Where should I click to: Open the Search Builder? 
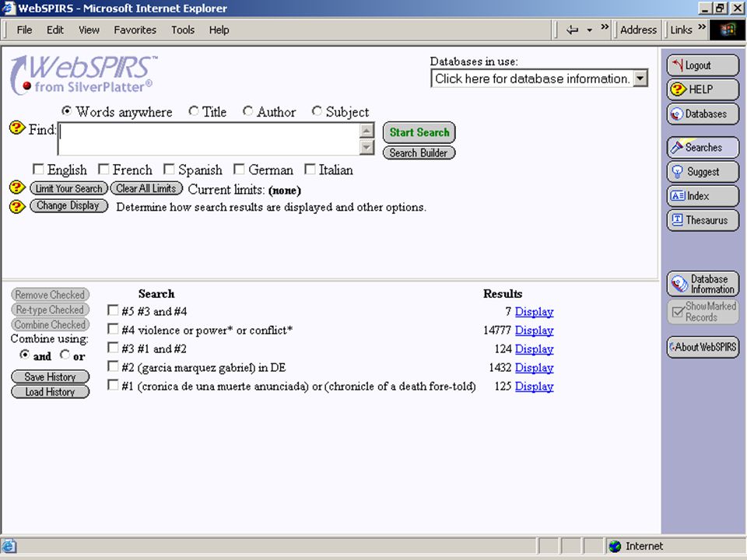click(x=419, y=153)
